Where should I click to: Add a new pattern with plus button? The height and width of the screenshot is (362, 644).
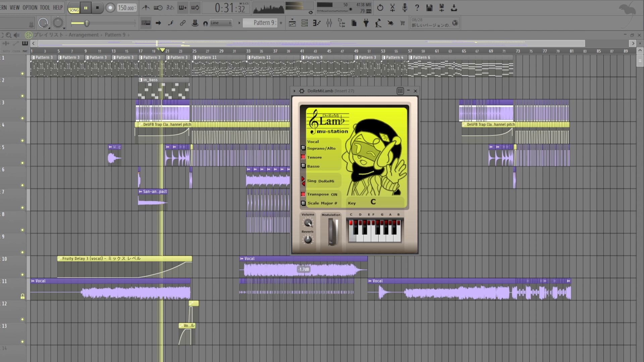pyautogui.click(x=281, y=23)
